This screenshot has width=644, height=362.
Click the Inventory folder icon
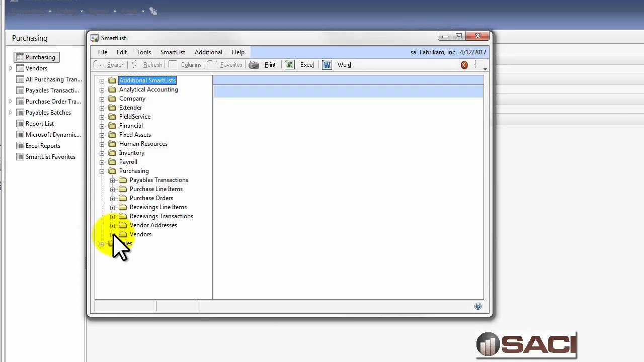coord(112,153)
